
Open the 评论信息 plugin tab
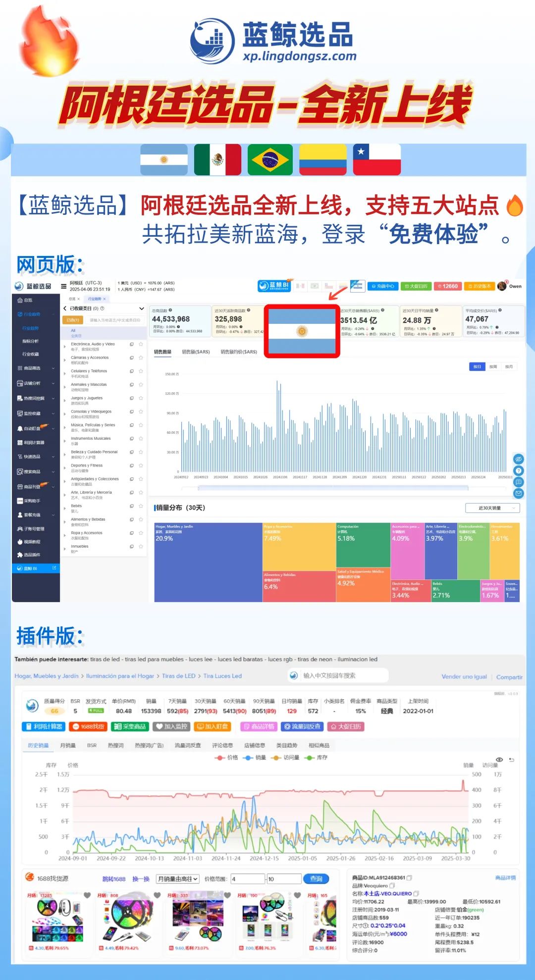click(x=222, y=745)
